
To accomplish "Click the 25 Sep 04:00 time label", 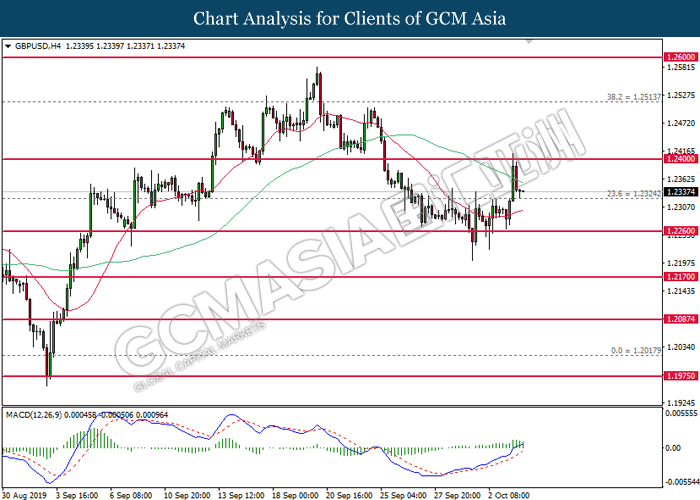I will [404, 495].
